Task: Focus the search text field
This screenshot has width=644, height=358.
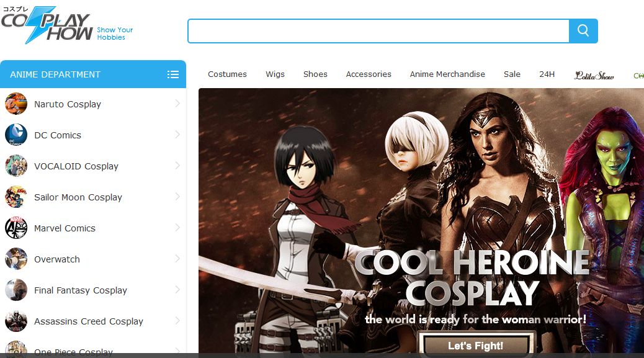Action: [x=378, y=31]
